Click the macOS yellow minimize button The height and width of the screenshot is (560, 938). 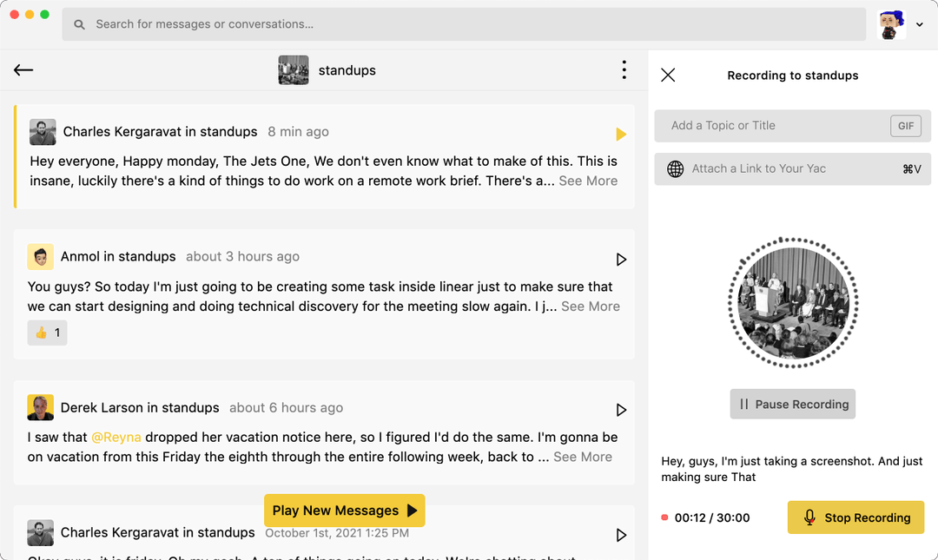coord(30,15)
